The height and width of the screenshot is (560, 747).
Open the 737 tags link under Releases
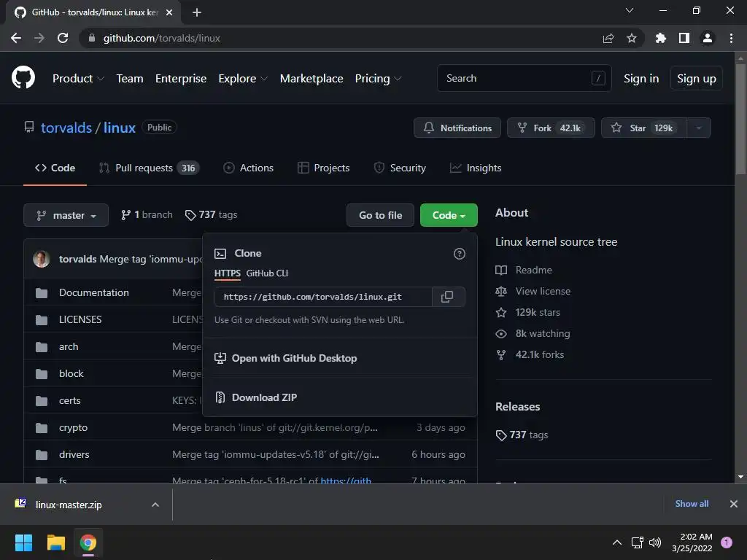point(522,435)
